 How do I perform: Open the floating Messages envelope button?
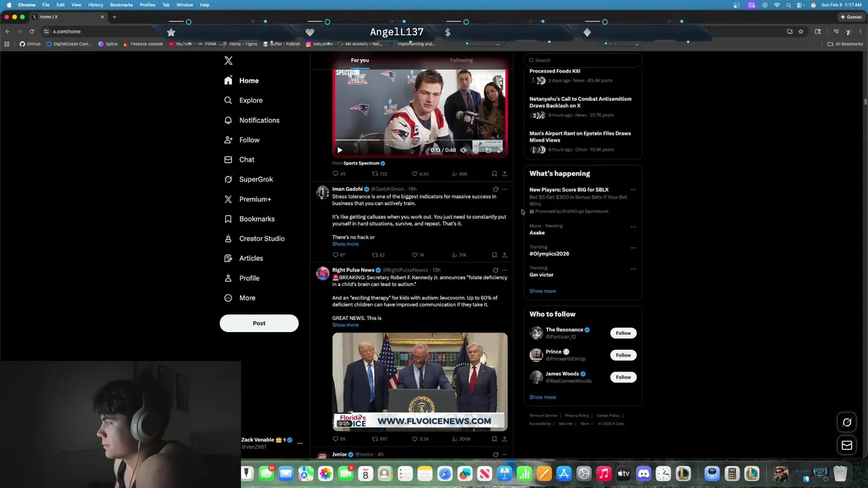coord(847,445)
